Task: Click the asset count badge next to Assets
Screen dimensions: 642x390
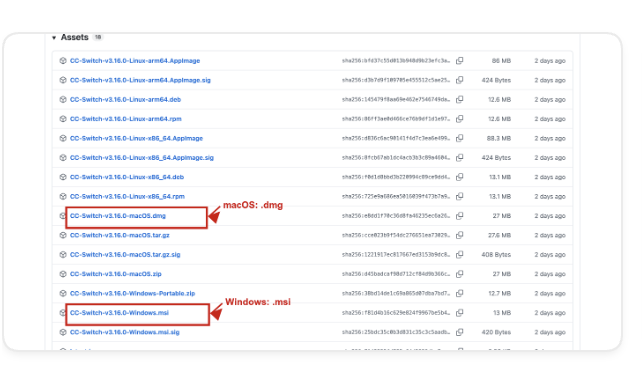Action: point(98,37)
